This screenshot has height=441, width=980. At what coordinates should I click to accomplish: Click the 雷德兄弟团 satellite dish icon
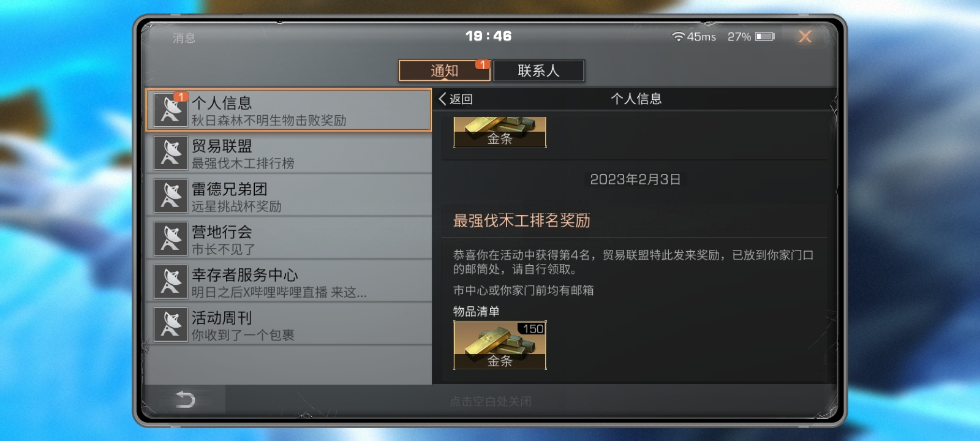170,196
